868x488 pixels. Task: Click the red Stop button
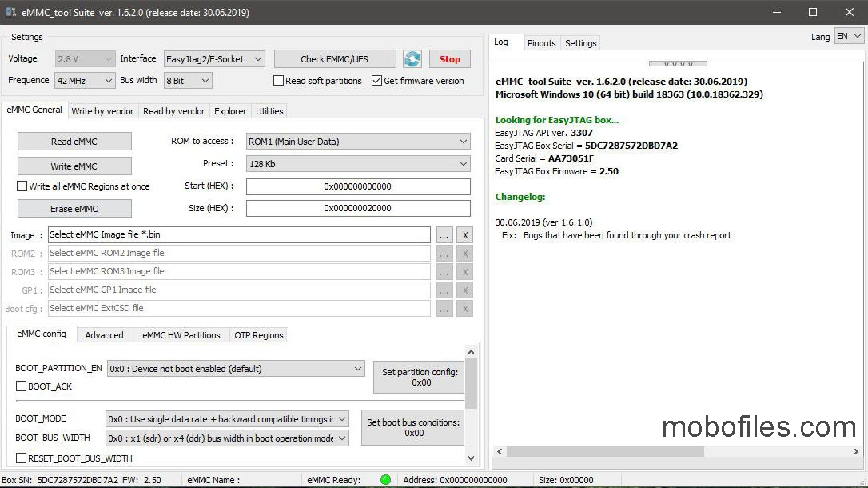(449, 58)
